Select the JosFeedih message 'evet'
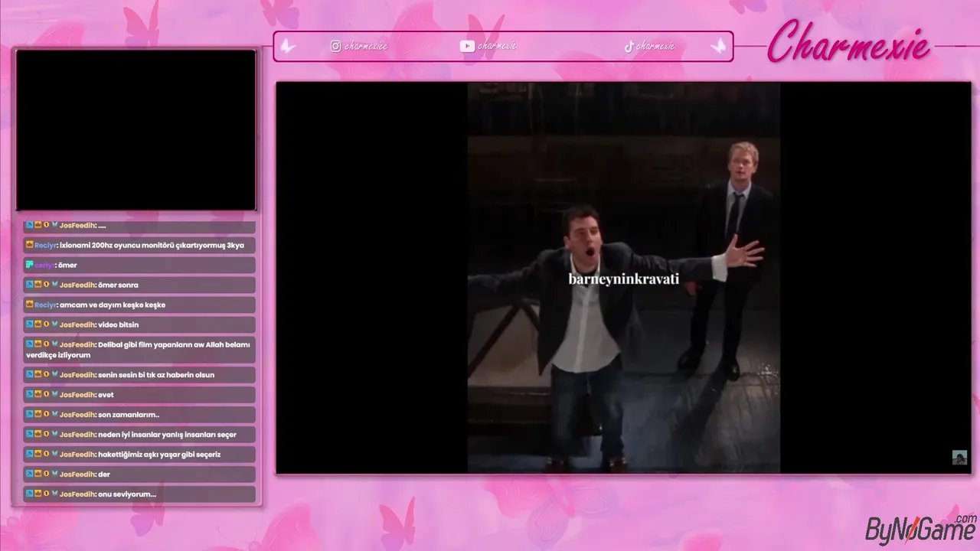Screen dimensions: 980x551 point(139,395)
